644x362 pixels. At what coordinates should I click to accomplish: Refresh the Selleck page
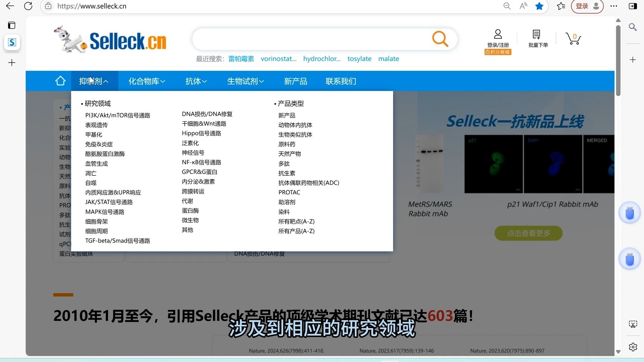pos(28,6)
